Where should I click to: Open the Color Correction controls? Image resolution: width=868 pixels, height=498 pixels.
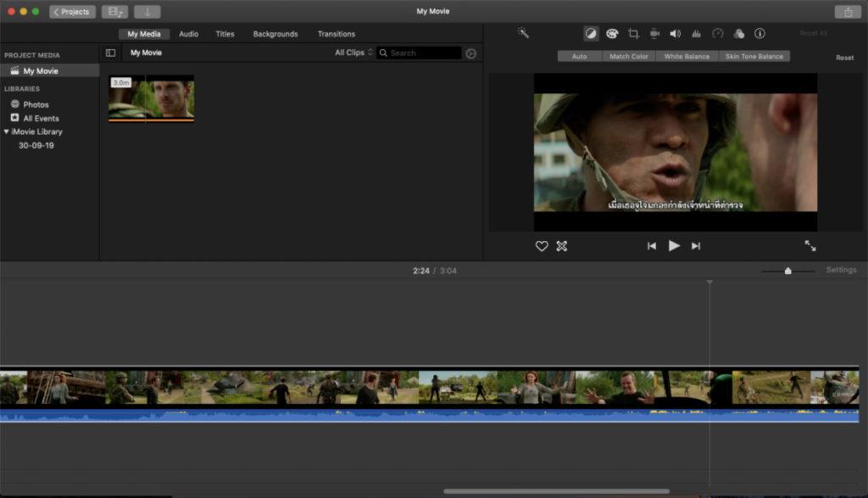pyautogui.click(x=612, y=34)
